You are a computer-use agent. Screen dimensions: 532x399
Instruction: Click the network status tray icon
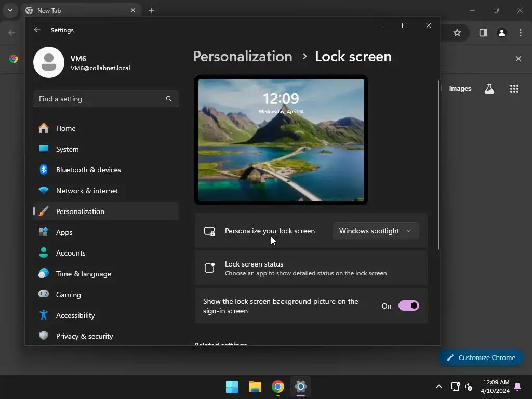455,387
